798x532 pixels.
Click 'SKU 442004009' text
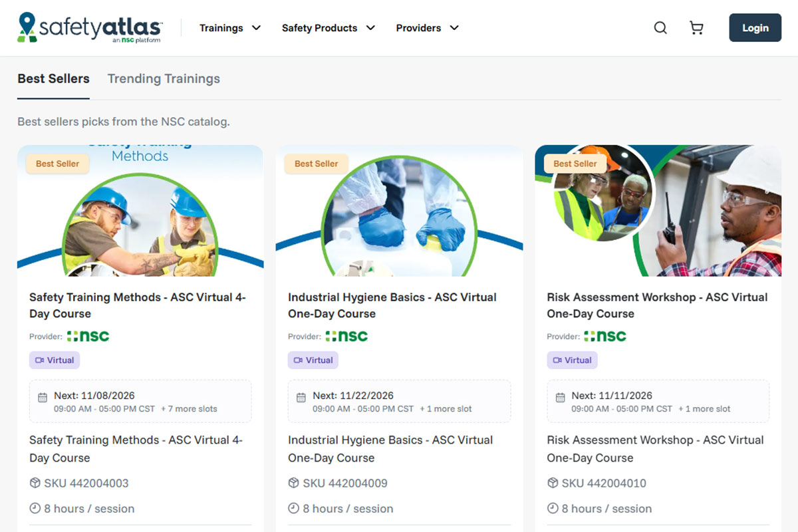345,483
